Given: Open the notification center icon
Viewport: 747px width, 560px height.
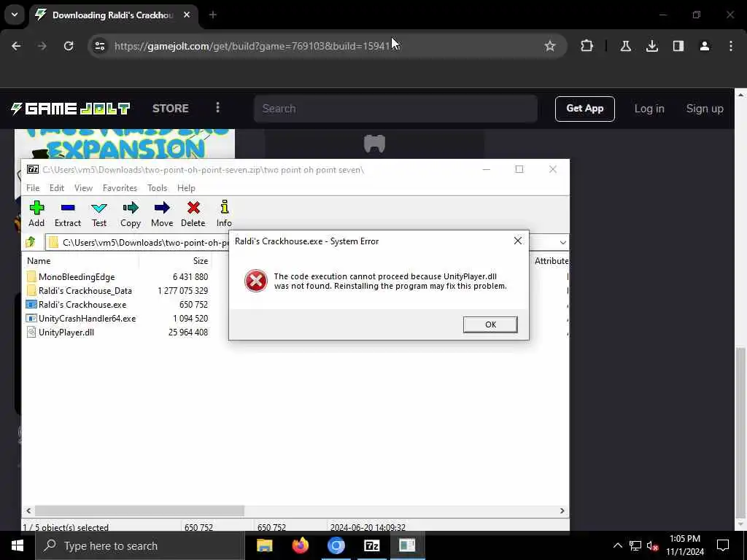Looking at the screenshot, I should [723, 545].
